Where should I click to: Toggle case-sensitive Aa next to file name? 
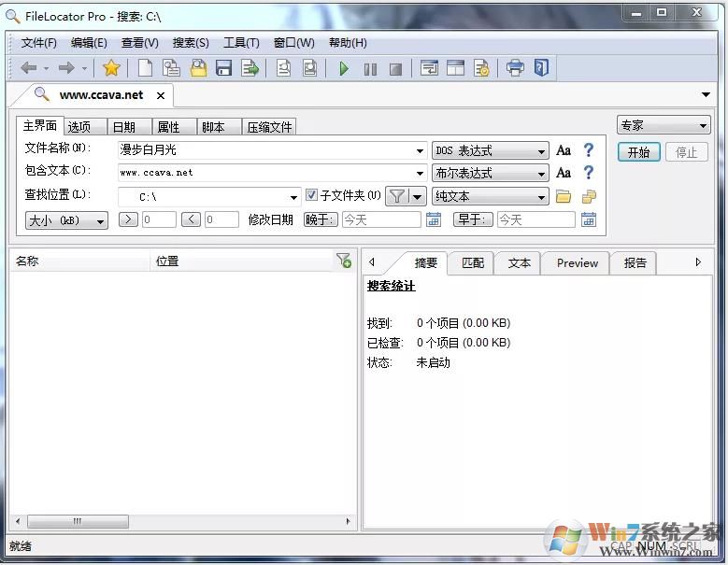pyautogui.click(x=564, y=150)
